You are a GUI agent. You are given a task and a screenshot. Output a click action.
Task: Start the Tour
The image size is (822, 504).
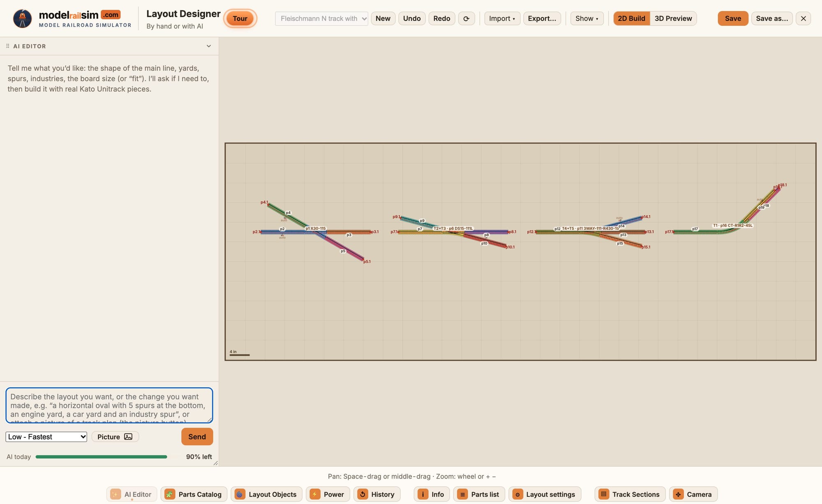(x=240, y=18)
